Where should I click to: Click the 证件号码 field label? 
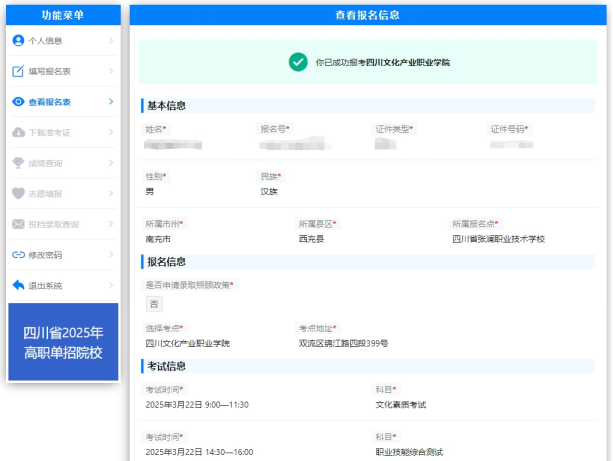[509, 129]
